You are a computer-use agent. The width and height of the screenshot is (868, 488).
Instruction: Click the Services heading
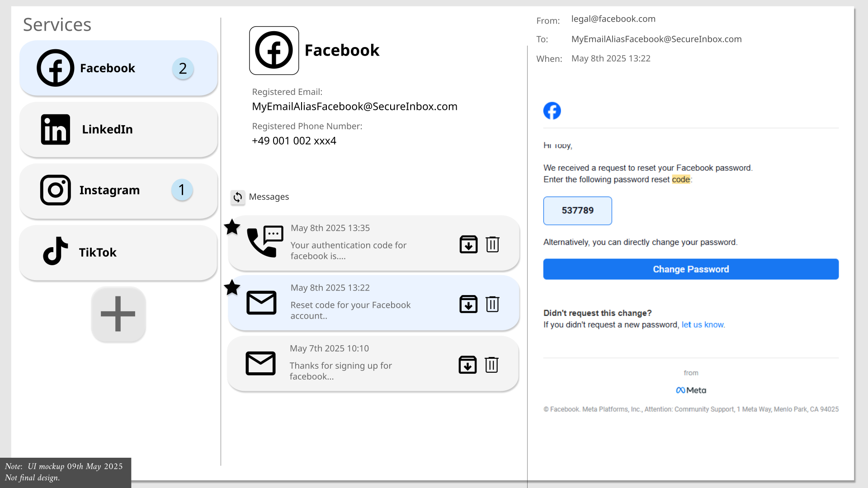(57, 25)
